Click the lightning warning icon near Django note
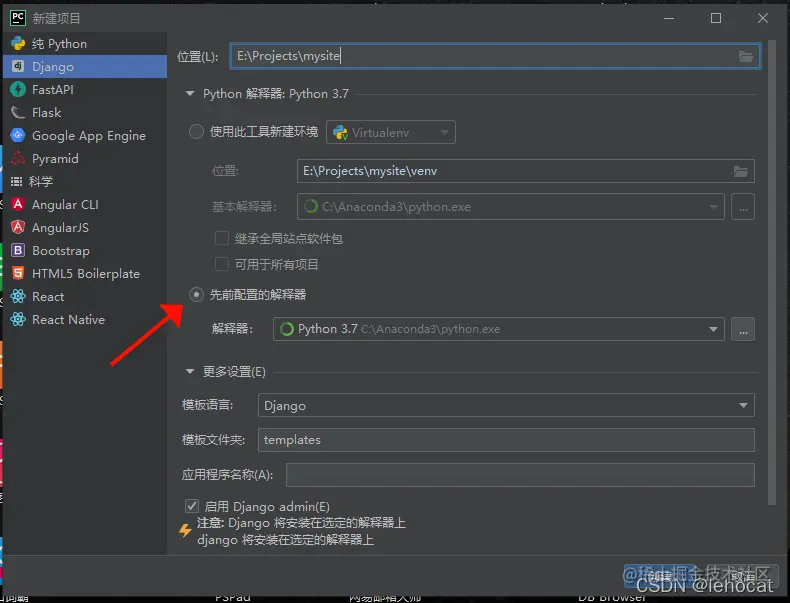Image resolution: width=790 pixels, height=603 pixels. coord(185,530)
